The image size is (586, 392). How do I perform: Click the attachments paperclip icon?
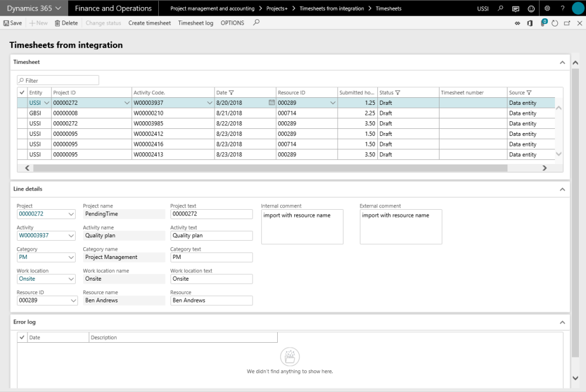pos(543,23)
